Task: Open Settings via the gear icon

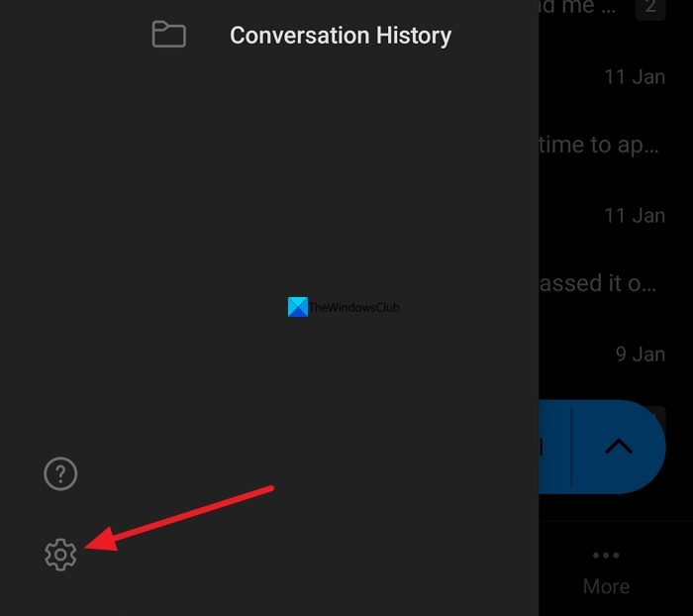Action: (60, 555)
